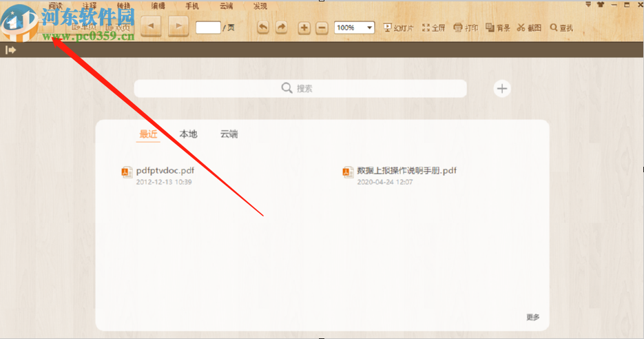This screenshot has width=644, height=339.
Task: Click the 更多 (More) link
Action: tap(532, 317)
